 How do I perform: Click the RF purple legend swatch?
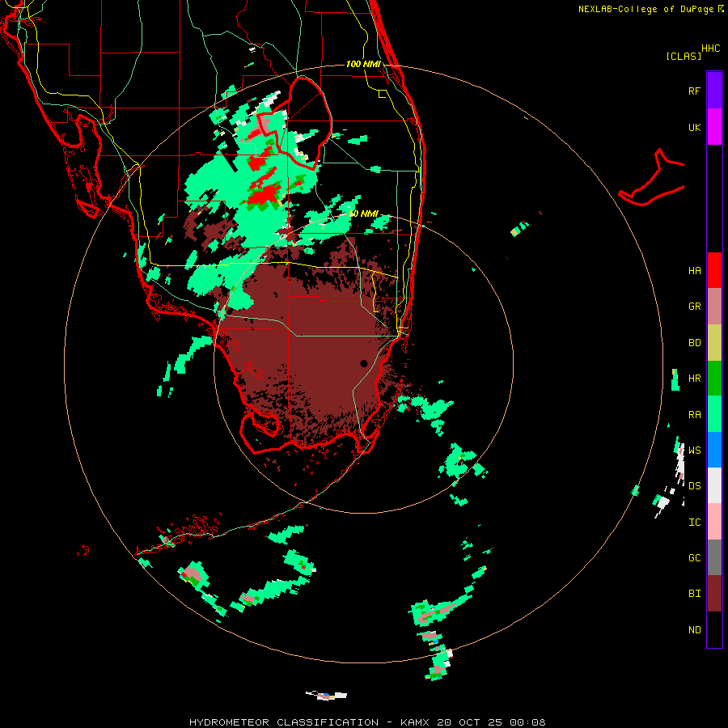pos(714,90)
